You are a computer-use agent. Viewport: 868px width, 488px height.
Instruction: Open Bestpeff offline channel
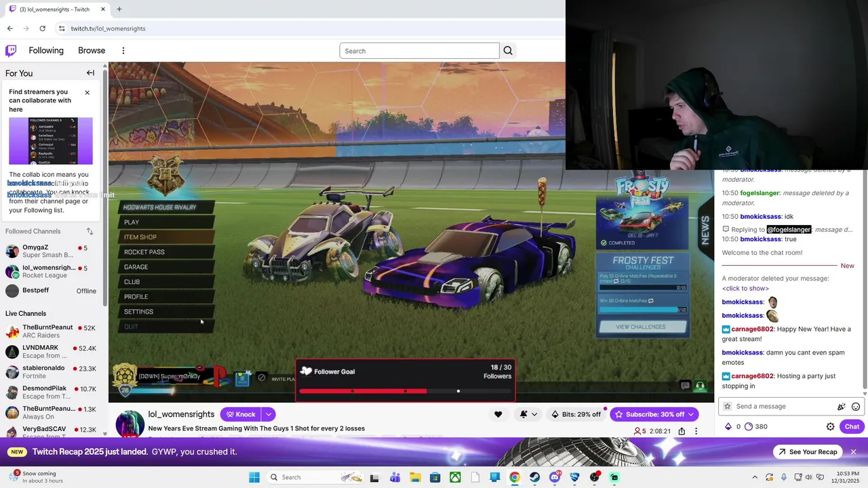(x=53, y=291)
